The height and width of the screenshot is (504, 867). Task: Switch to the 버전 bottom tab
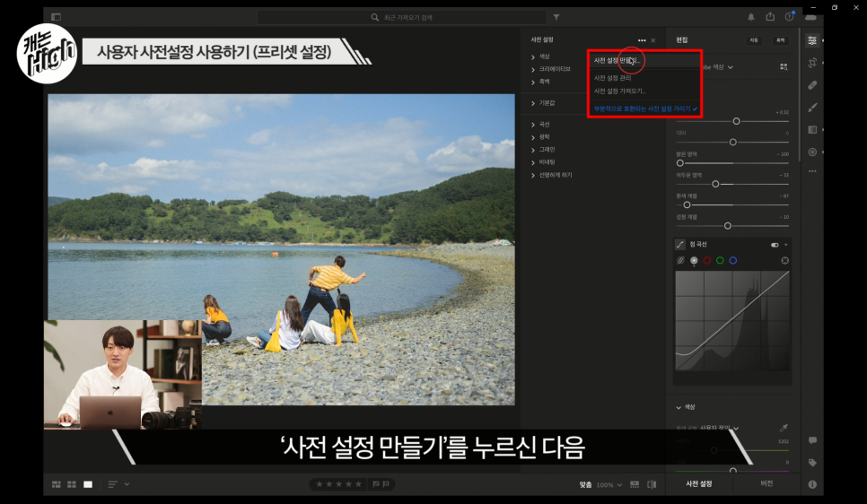pyautogui.click(x=766, y=483)
